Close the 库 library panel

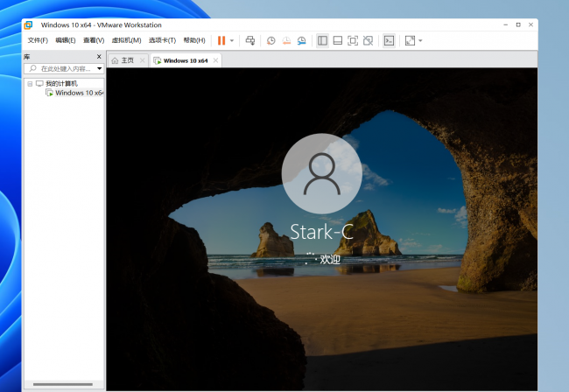click(x=99, y=57)
